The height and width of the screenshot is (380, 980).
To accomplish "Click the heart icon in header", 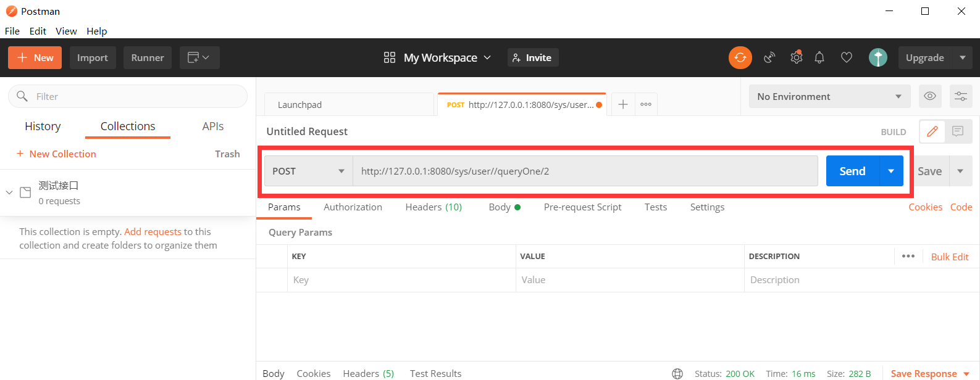I will pos(847,57).
